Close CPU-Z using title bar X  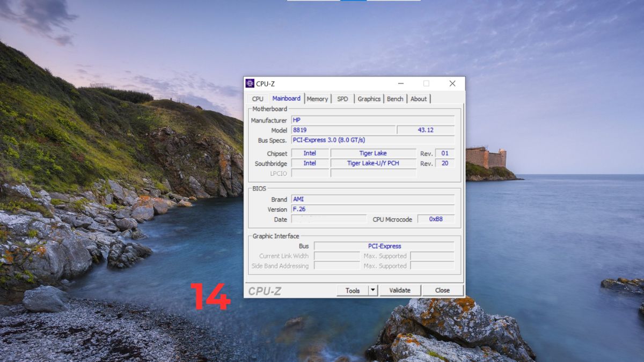coord(452,84)
